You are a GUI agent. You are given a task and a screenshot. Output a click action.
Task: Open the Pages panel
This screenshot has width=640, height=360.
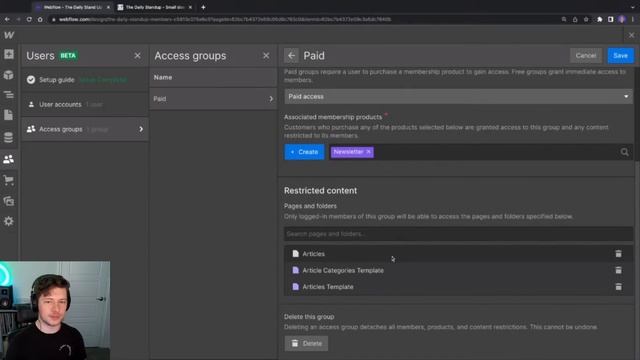pos(9,115)
